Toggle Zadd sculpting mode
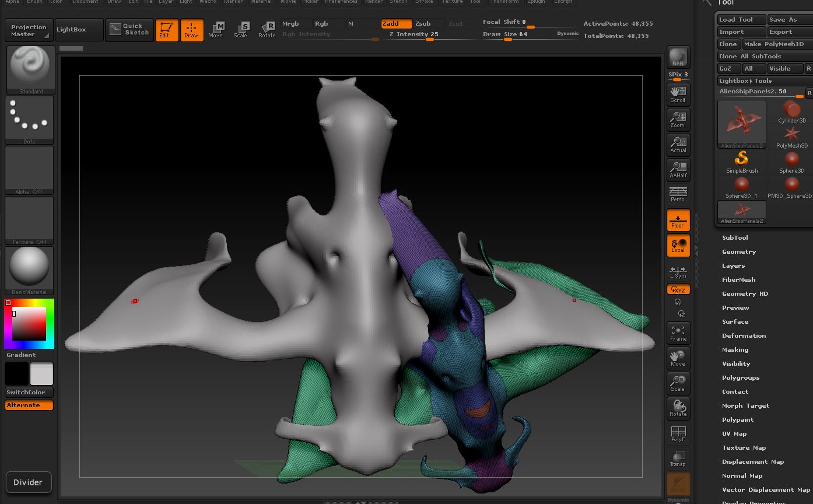The height and width of the screenshot is (504, 813). tap(397, 24)
